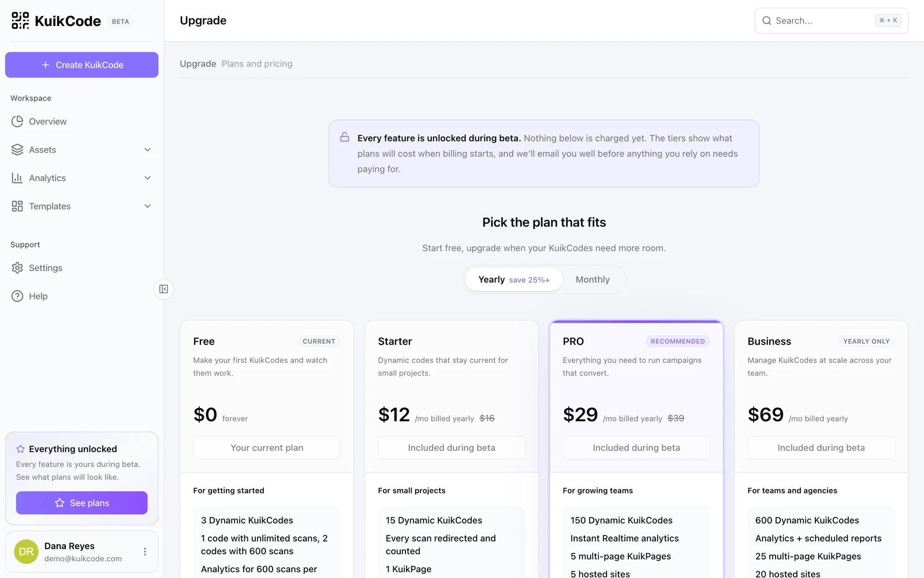The width and height of the screenshot is (924, 578).
Task: Click '150 Dynamic KuikCodes' feature
Action: pyautogui.click(x=621, y=520)
